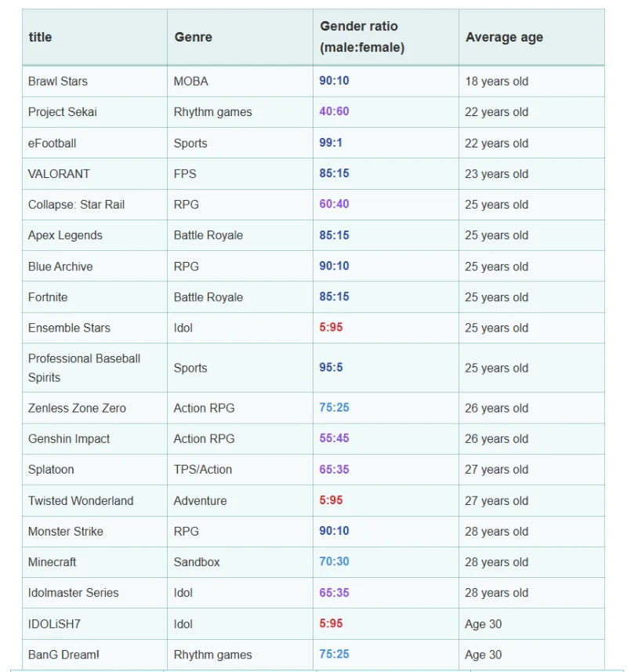Select the 'Minecraft' title cell
This screenshot has height=672, width=627.
pyautogui.click(x=95, y=562)
